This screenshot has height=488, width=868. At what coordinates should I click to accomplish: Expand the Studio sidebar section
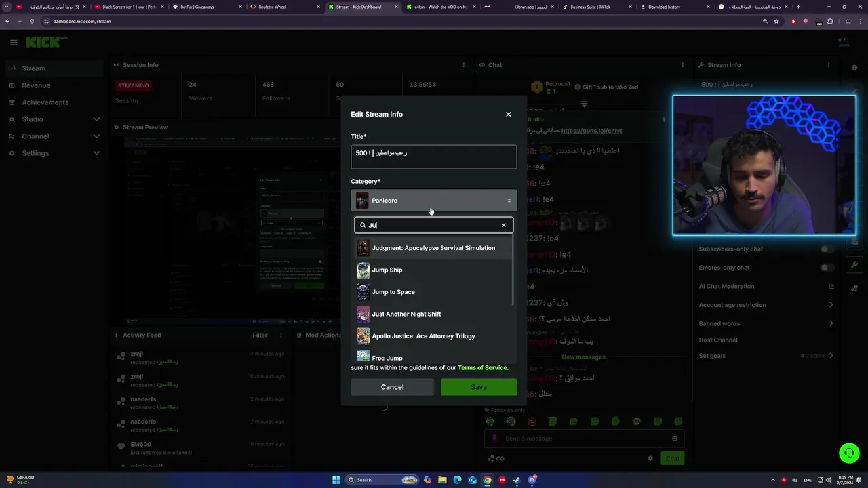pyautogui.click(x=54, y=119)
